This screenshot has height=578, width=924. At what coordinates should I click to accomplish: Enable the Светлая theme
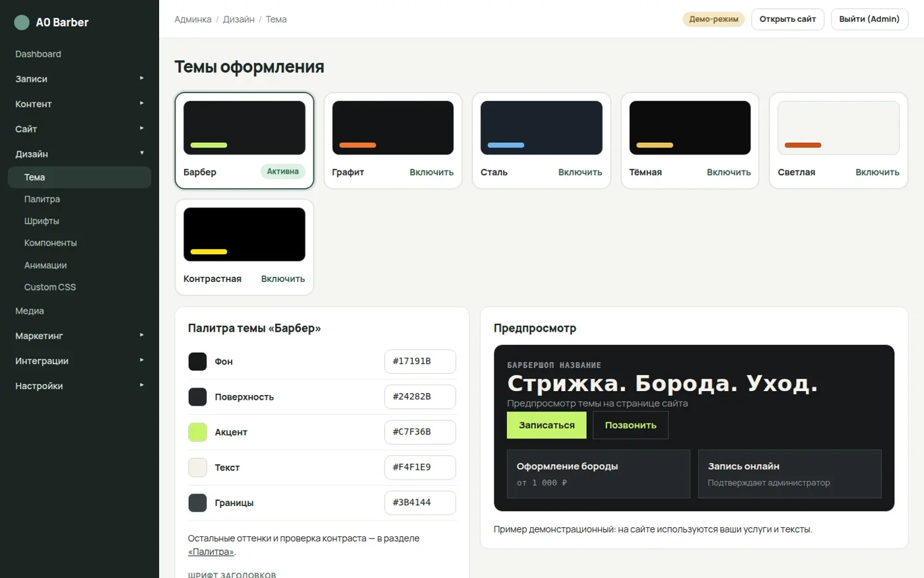click(x=877, y=172)
